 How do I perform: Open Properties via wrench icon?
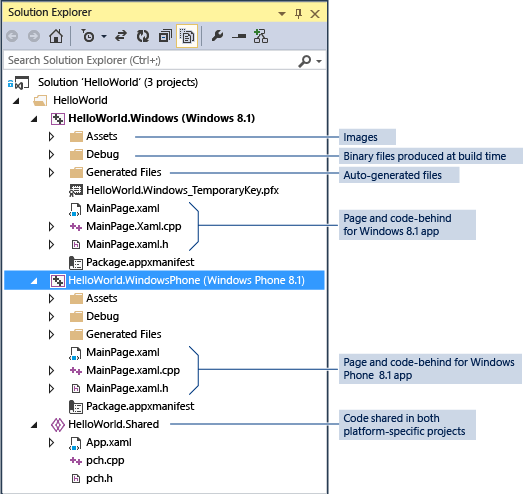pyautogui.click(x=217, y=36)
